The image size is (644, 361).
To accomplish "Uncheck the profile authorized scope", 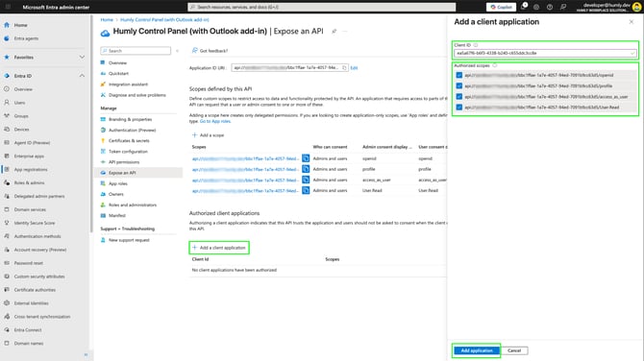I will 459,86.
